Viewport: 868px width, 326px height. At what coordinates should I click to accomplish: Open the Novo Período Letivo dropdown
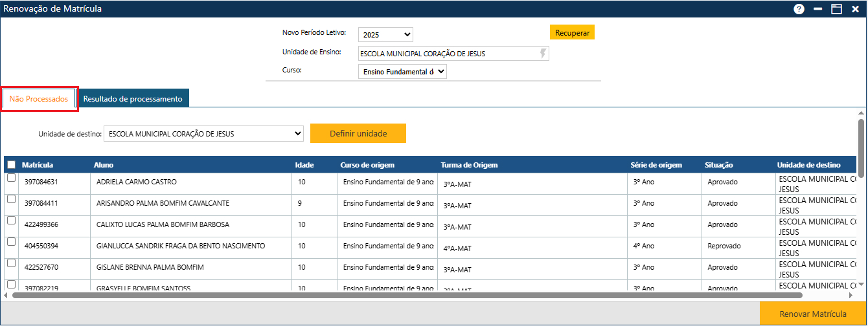pyautogui.click(x=385, y=35)
